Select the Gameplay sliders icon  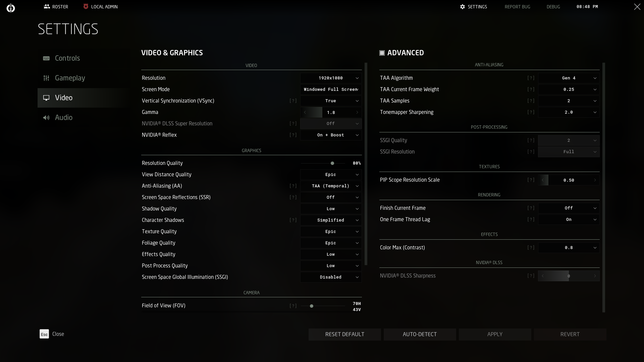point(46,78)
